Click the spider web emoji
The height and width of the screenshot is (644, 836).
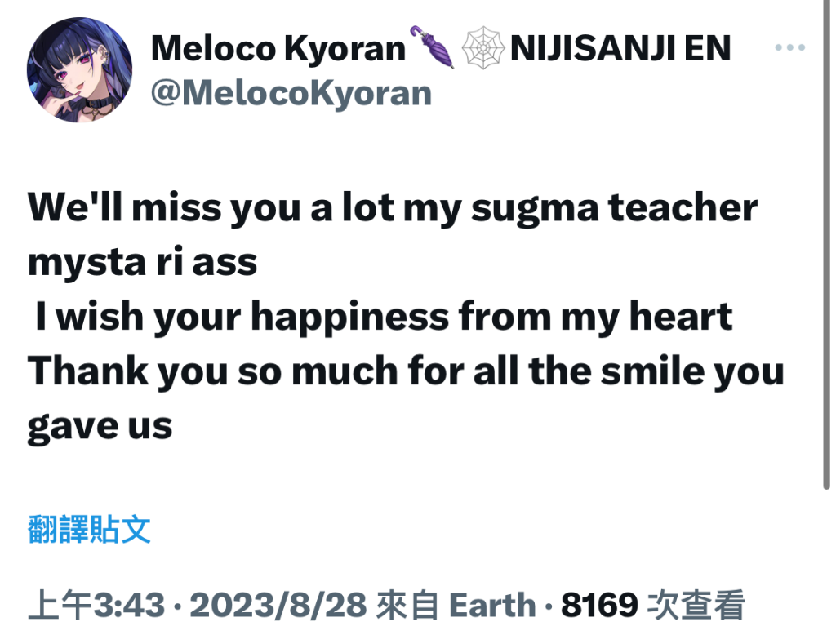pyautogui.click(x=482, y=48)
